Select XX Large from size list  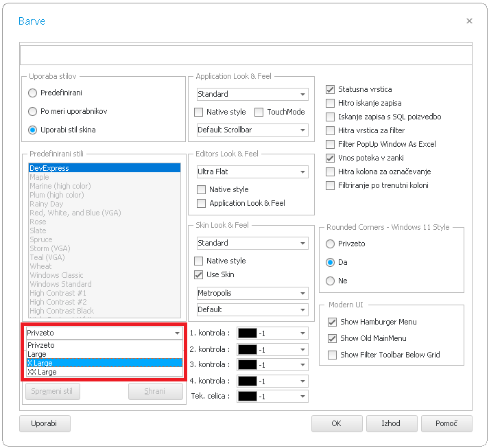coord(42,372)
